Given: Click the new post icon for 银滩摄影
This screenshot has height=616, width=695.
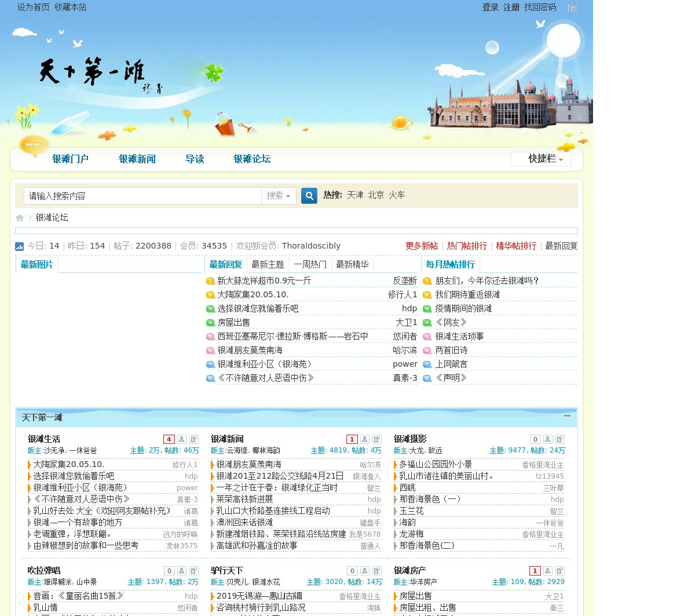Looking at the screenshot, I should click(560, 439).
